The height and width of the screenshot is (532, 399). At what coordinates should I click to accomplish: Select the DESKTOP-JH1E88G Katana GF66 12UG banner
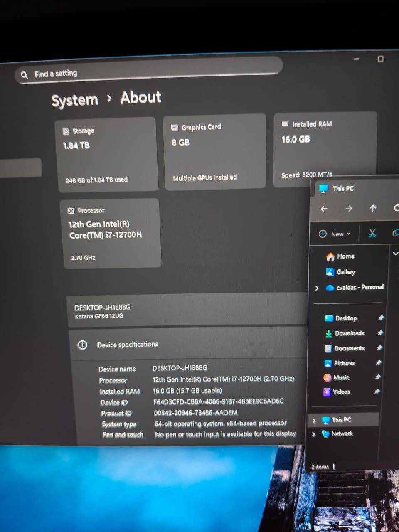[x=188, y=310]
